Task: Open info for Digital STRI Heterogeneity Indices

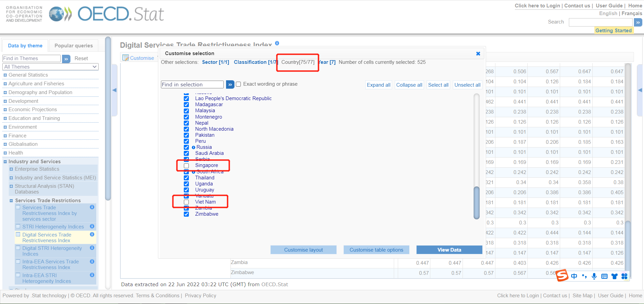Action: coord(92,248)
